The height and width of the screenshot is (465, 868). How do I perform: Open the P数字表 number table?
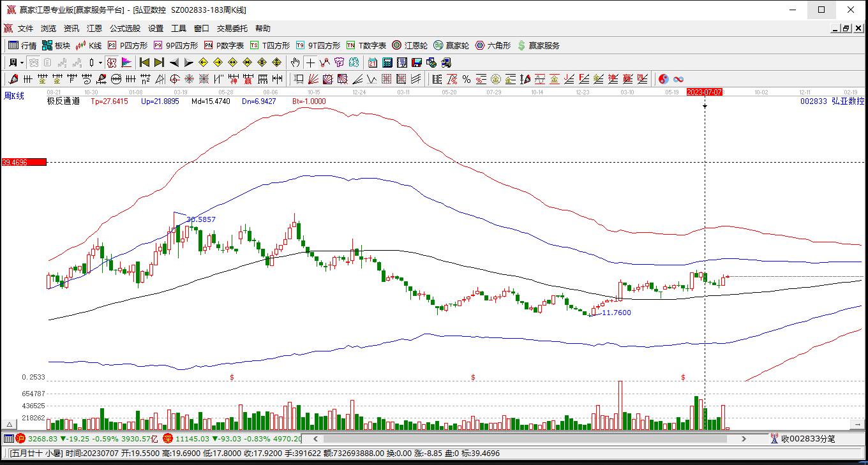point(224,45)
